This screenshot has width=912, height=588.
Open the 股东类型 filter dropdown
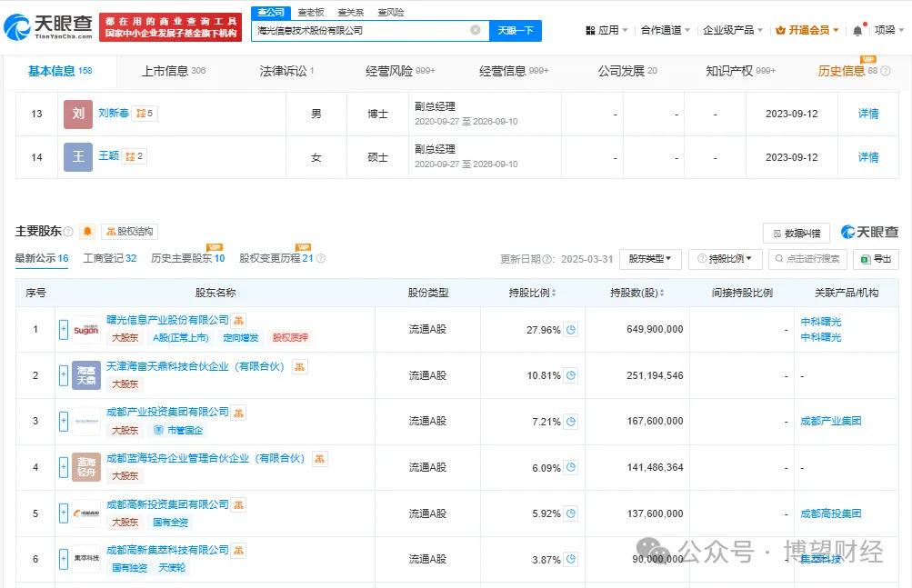pyautogui.click(x=649, y=259)
